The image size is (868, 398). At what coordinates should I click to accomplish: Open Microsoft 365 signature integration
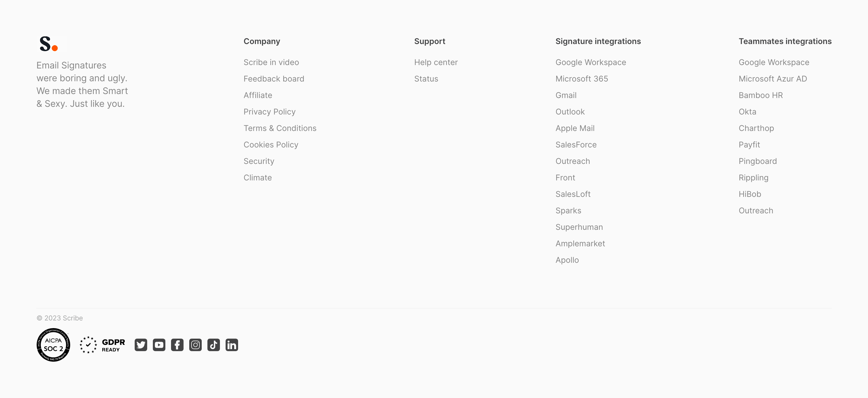582,79
